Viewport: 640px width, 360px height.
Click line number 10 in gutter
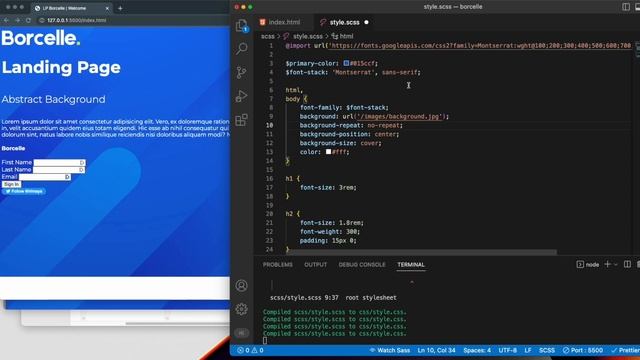pos(269,125)
